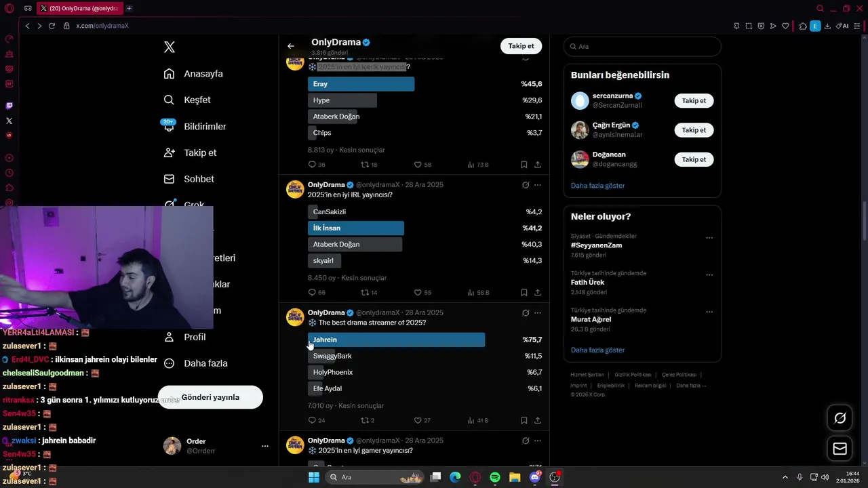Open Keşfet in the sidebar
Image resolution: width=868 pixels, height=488 pixels.
pyautogui.click(x=187, y=100)
